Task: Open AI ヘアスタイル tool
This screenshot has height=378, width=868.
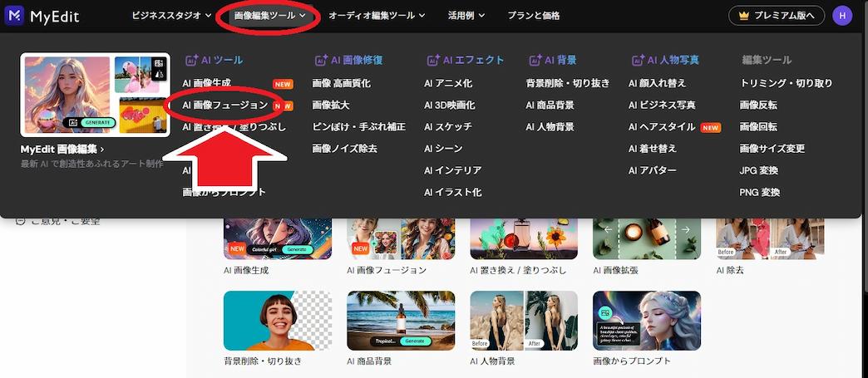Action: pyautogui.click(x=662, y=127)
